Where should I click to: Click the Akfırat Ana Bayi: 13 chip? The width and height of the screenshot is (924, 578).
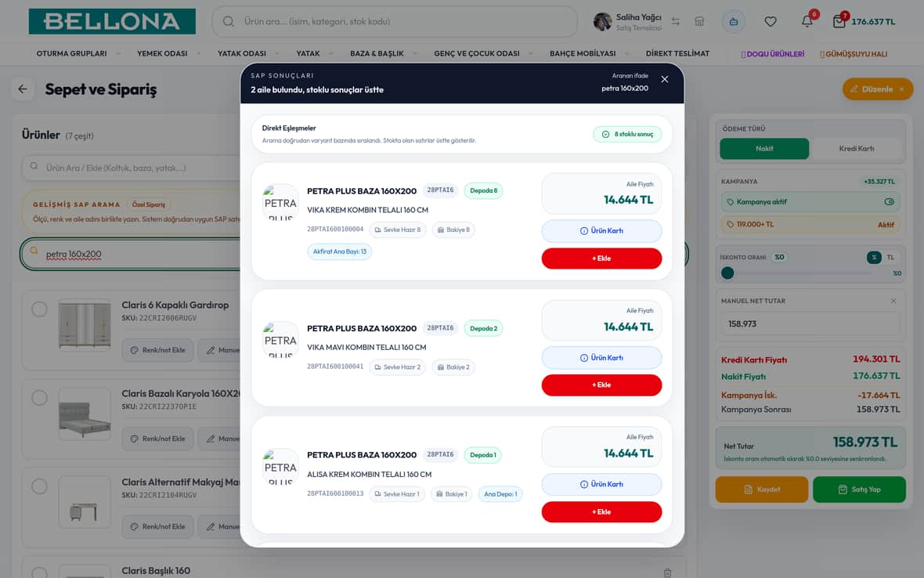[x=339, y=251]
